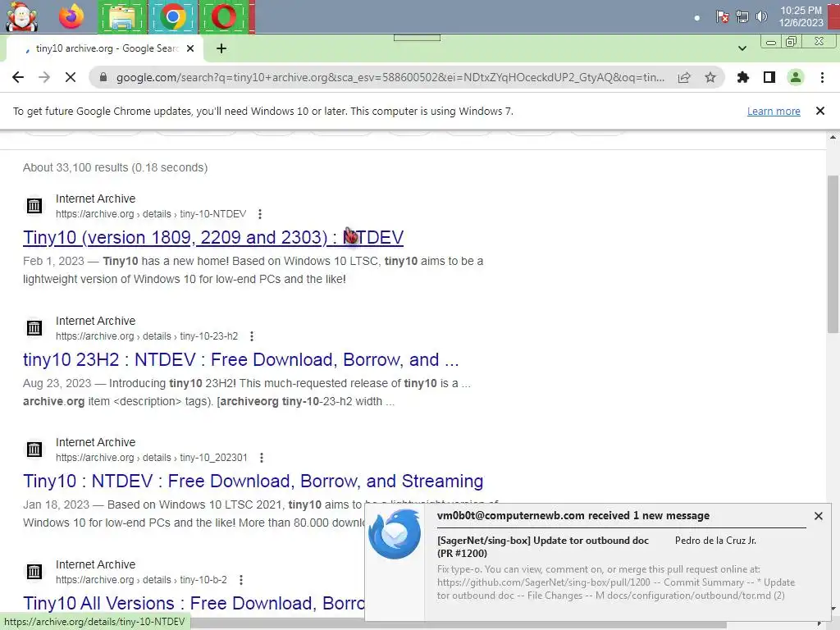Open Tiny10 (version 1809, 2209 and 2303) result
The width and height of the screenshot is (840, 630).
pyautogui.click(x=213, y=237)
